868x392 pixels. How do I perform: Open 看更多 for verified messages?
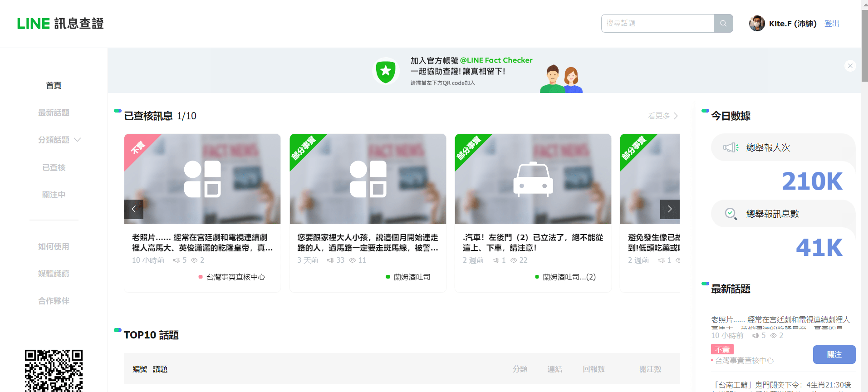coord(662,116)
